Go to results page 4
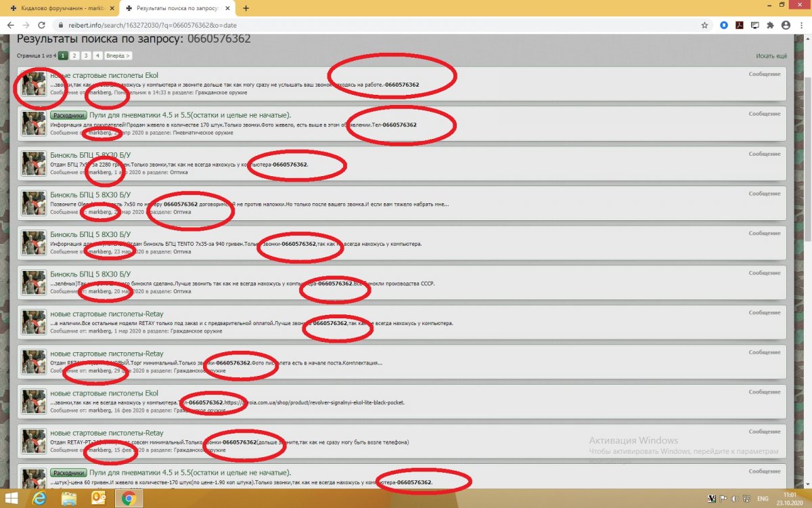Image resolution: width=812 pixels, height=508 pixels. pos(97,56)
